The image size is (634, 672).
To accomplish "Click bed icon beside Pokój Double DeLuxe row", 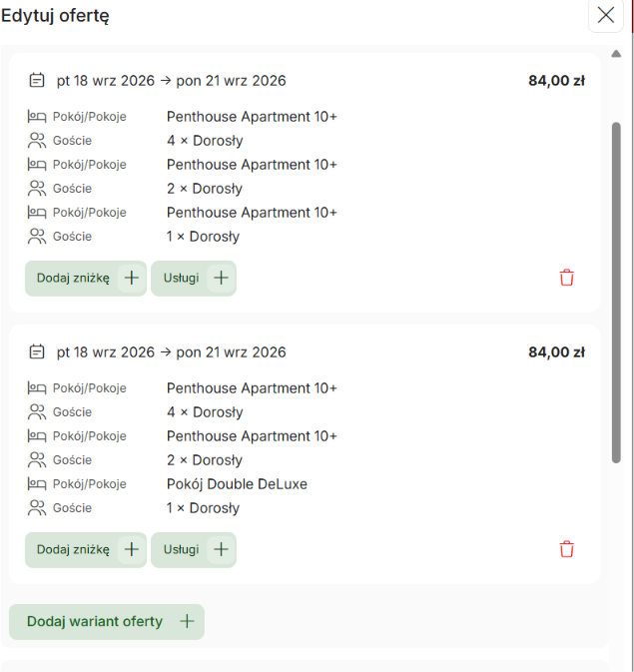I will (37, 484).
